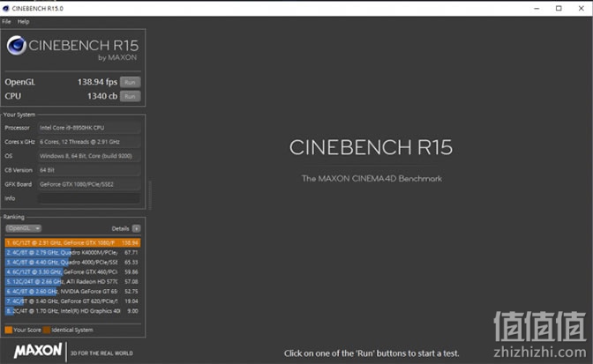The width and height of the screenshot is (593, 364).
Task: Select ranking row GeForce GT 620 19.04
Action: pos(72,301)
